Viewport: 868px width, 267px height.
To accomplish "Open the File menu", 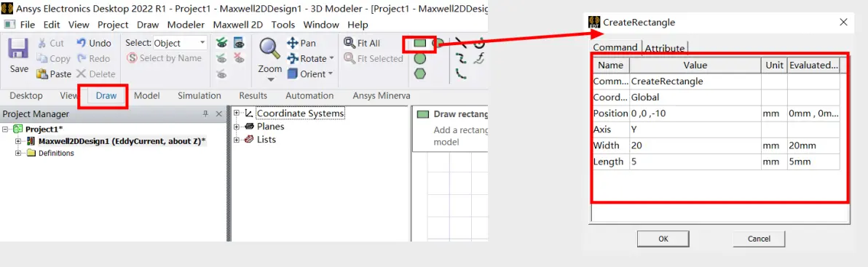I will (x=28, y=25).
